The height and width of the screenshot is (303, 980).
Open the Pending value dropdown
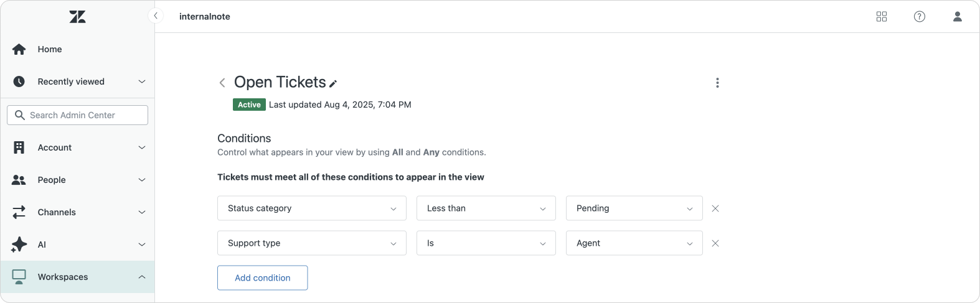[x=634, y=208]
